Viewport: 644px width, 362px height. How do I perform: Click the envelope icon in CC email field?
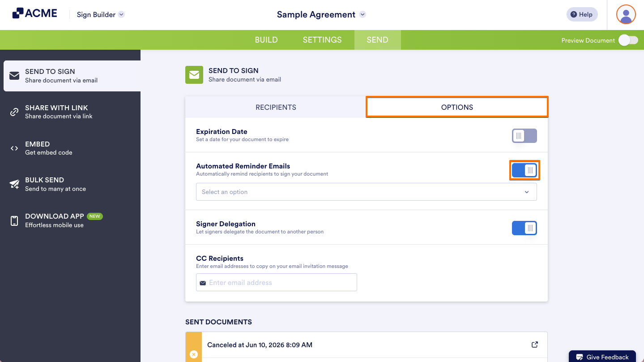point(203,283)
